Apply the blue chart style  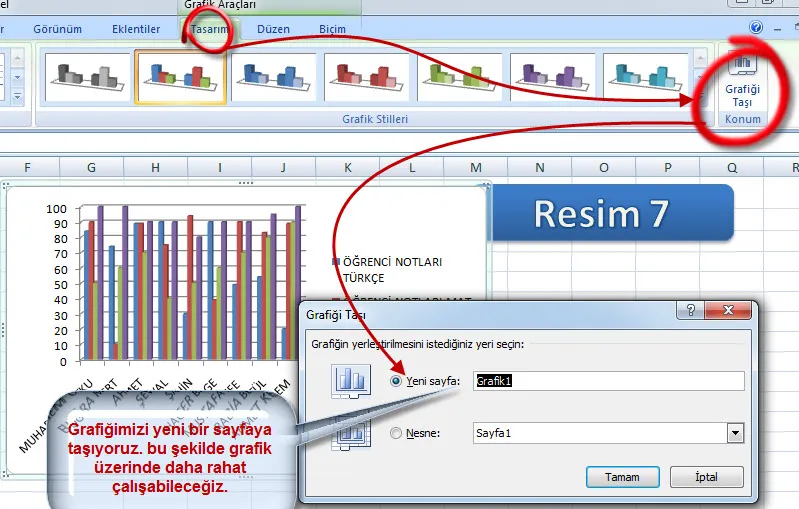click(275, 77)
